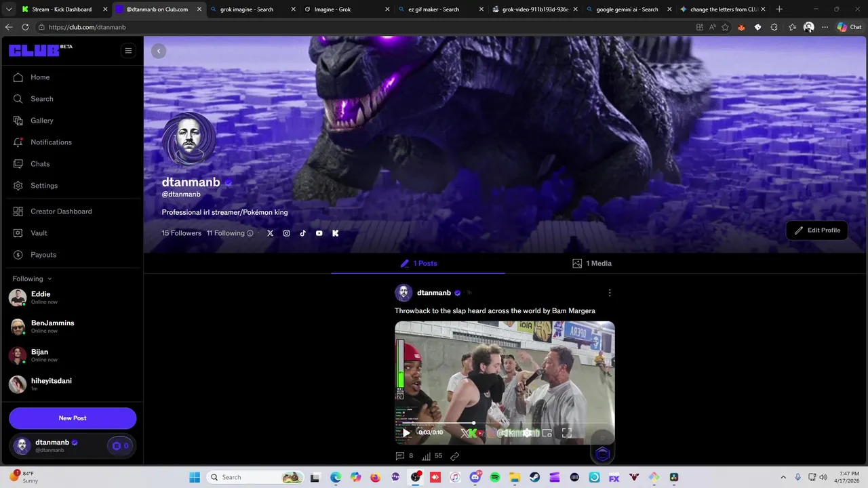868x488 pixels.
Task: Play the Bam Margera video
Action: [x=406, y=432]
